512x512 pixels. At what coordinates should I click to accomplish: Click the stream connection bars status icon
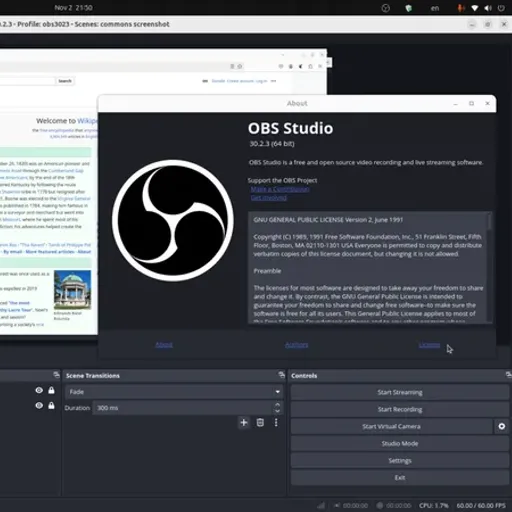click(x=321, y=506)
